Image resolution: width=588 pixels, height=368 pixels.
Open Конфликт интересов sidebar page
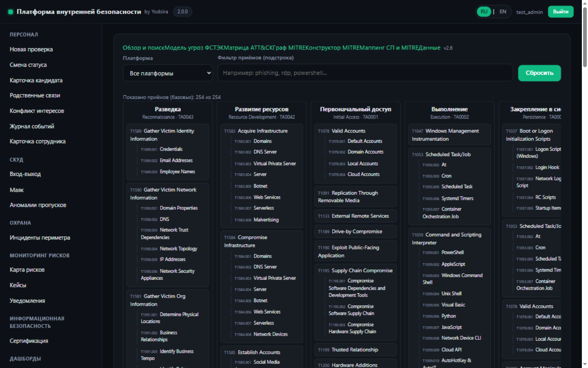[37, 111]
